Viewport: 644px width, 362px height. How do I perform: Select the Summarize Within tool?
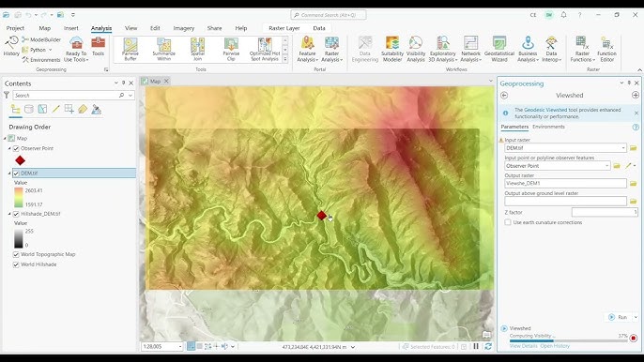[x=164, y=50]
